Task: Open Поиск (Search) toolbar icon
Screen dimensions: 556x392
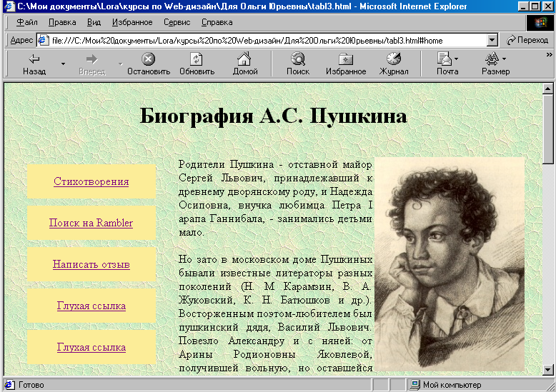Action: click(298, 59)
